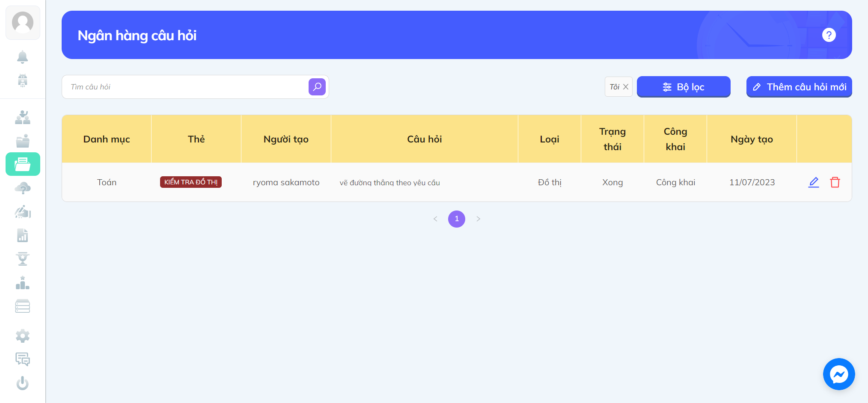
Task: Open the Messenger chat bubble
Action: point(839,374)
